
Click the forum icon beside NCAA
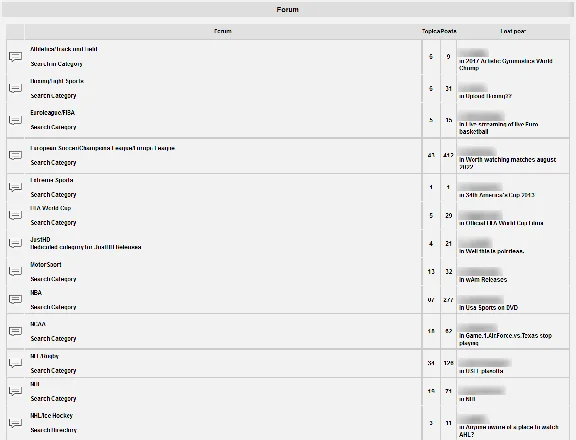coord(15,331)
